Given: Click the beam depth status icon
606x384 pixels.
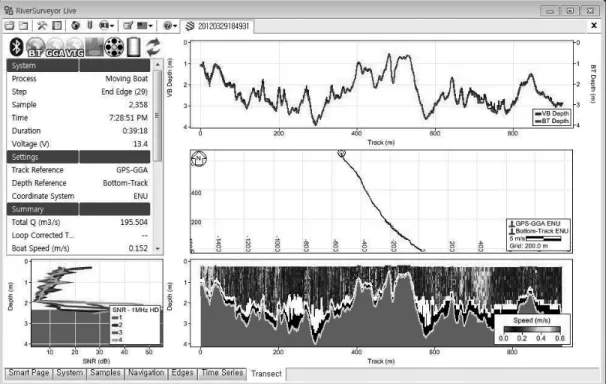Looking at the screenshot, I should [94, 47].
